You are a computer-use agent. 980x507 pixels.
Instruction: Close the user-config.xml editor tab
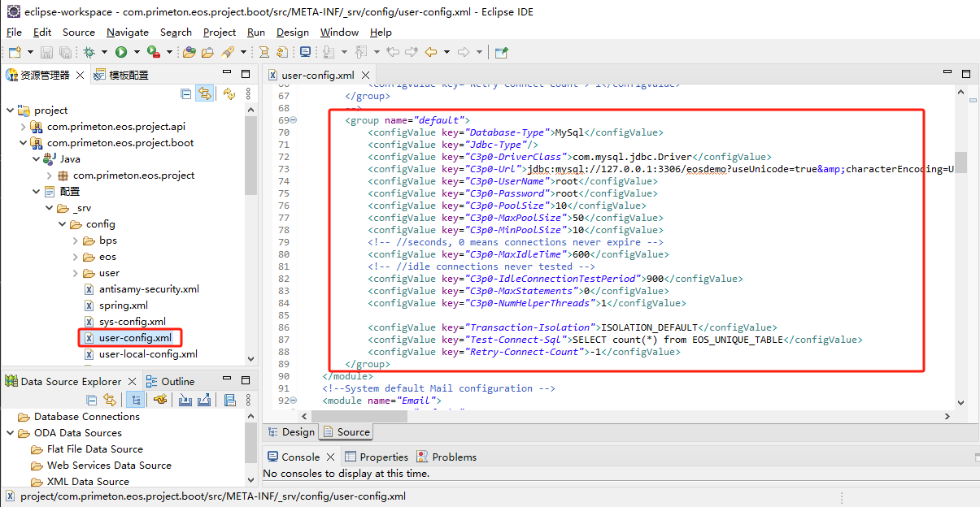[x=364, y=76]
